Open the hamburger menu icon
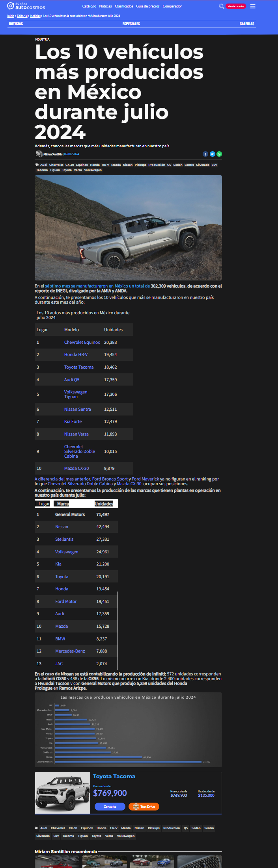This screenshot has width=278, height=868. pos(253,6)
